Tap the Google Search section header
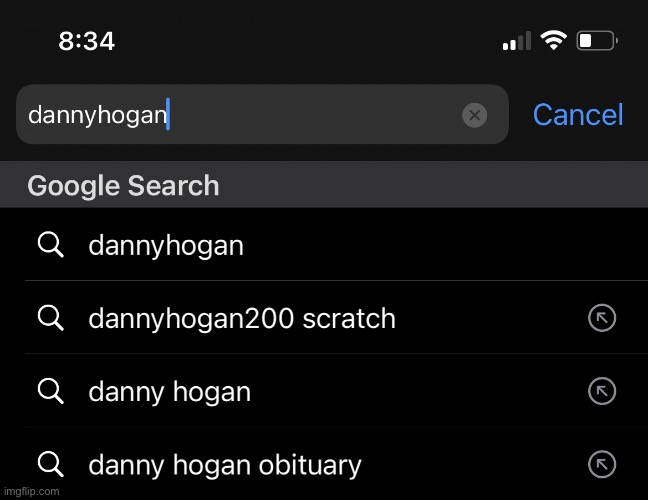The image size is (648, 500). click(123, 186)
